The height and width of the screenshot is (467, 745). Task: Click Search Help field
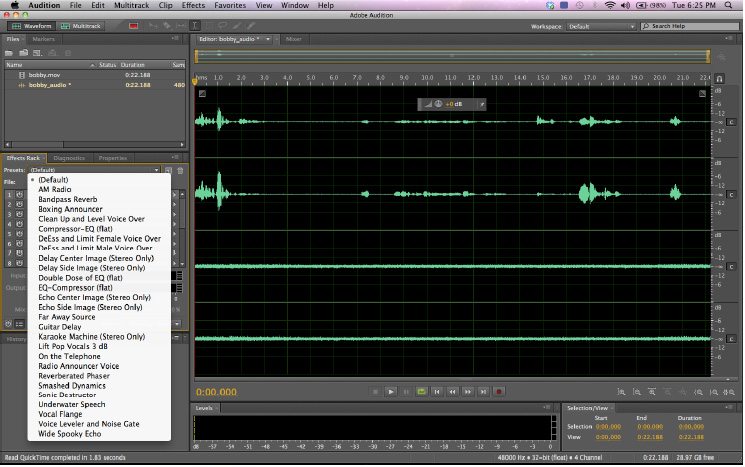690,26
